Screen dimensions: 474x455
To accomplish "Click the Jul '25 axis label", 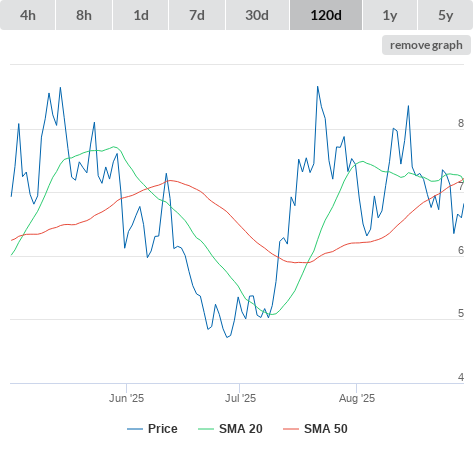I will pyautogui.click(x=240, y=398).
